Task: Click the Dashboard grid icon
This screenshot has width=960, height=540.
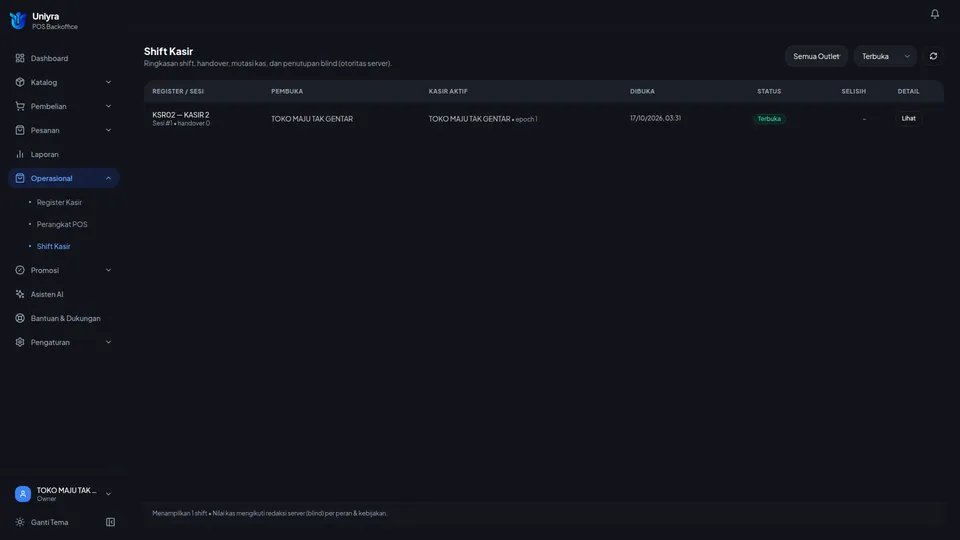Action: (20, 58)
